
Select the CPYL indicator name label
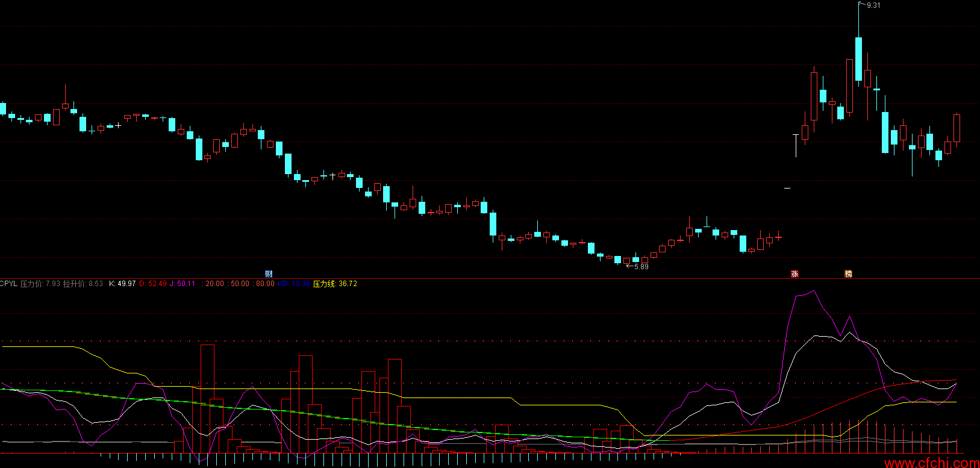click(8, 284)
